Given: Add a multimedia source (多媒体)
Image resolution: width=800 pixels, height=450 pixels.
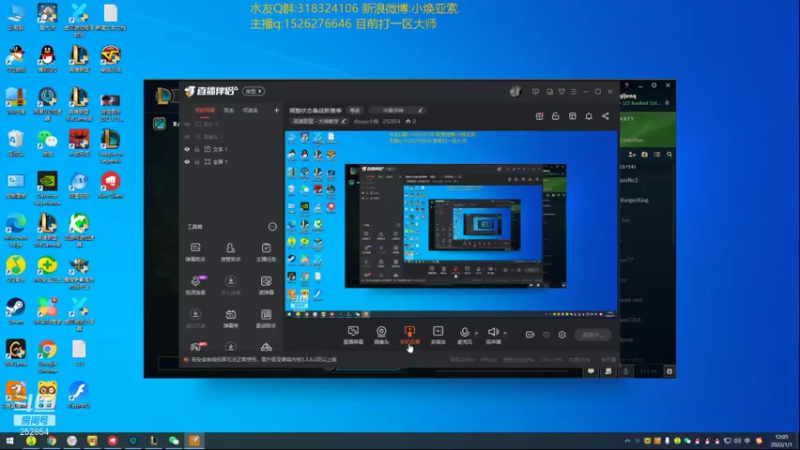Looking at the screenshot, I should (438, 335).
